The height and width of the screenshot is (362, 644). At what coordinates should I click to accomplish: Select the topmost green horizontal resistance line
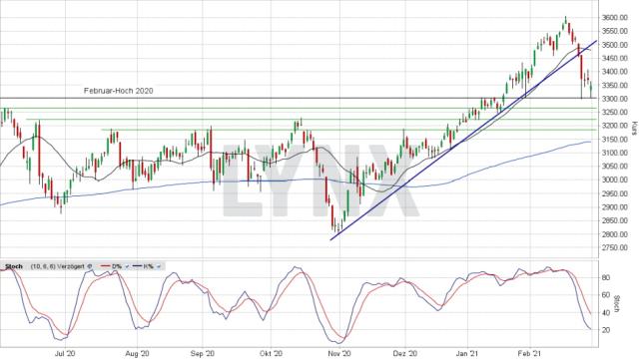[298, 109]
